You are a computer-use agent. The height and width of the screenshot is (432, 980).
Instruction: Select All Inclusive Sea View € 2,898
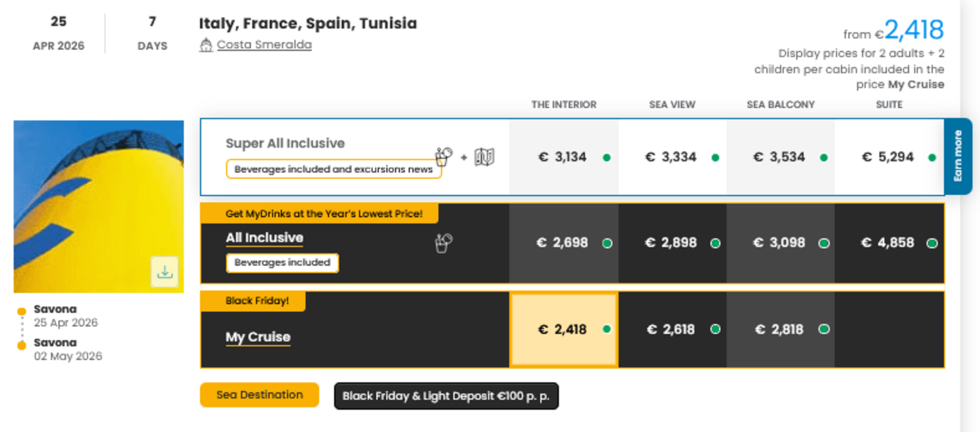click(x=671, y=243)
